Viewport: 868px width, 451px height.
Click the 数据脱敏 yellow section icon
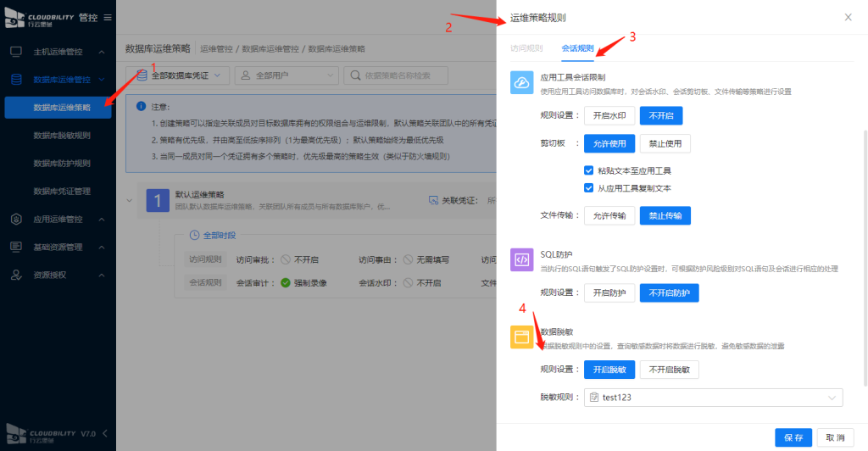[521, 337]
